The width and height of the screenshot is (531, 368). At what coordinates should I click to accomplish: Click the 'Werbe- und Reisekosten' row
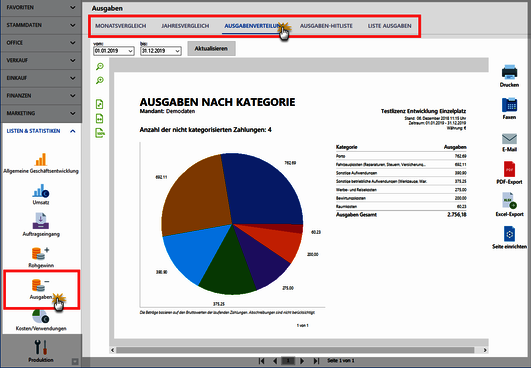tap(401, 190)
